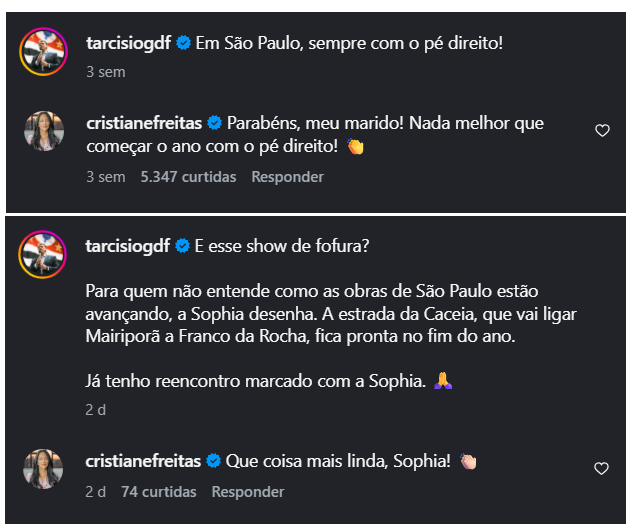
Task: Click the "3 sem" timestamp beside 5.347 curtidas
Action: point(105,177)
